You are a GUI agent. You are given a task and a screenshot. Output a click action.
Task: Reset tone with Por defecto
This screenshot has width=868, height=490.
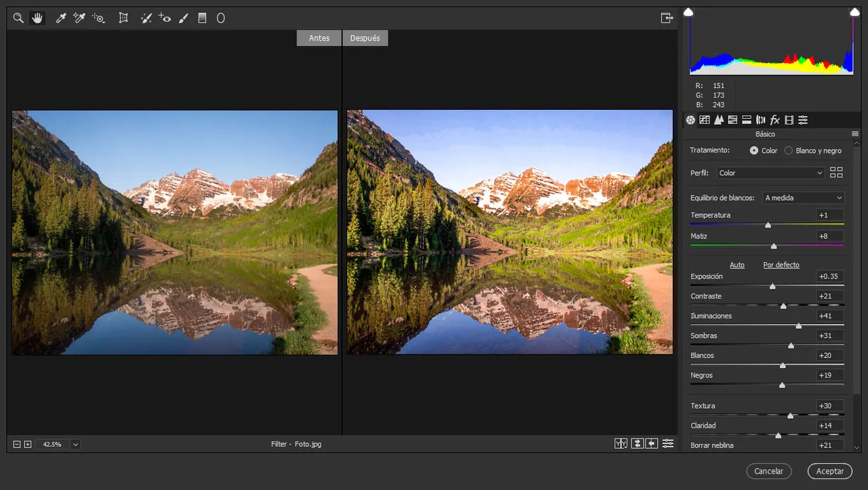781,265
